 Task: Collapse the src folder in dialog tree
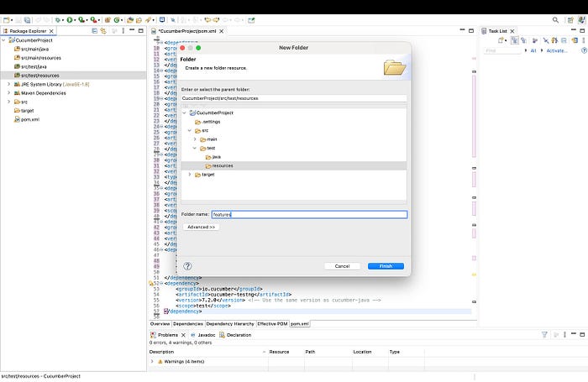(190, 130)
